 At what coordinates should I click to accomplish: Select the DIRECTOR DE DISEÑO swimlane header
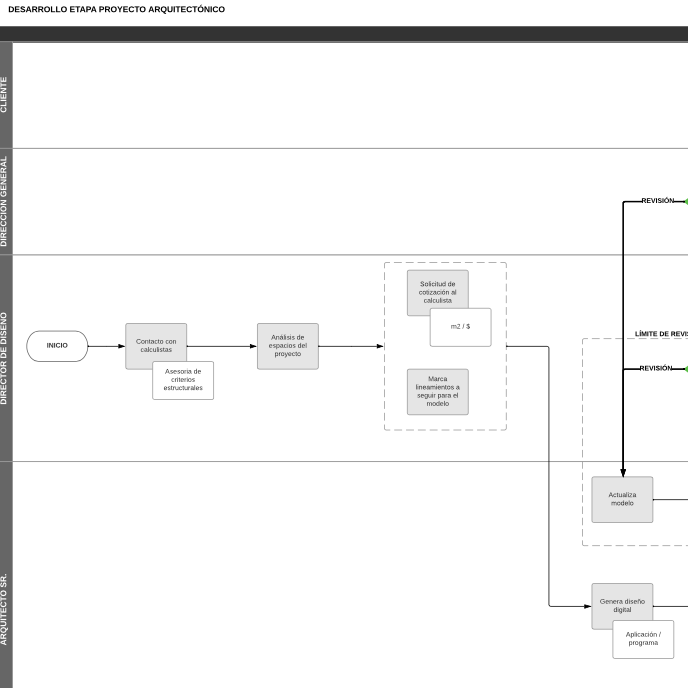pos(6,358)
